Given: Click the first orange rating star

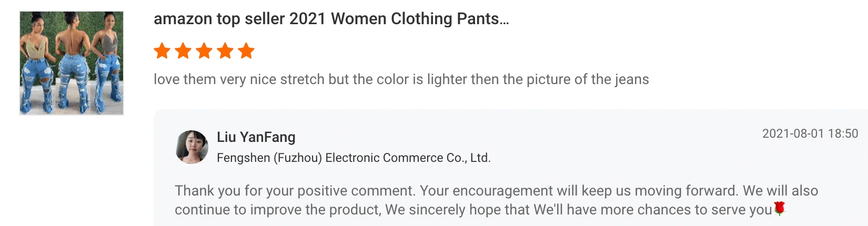Looking at the screenshot, I should tap(162, 51).
